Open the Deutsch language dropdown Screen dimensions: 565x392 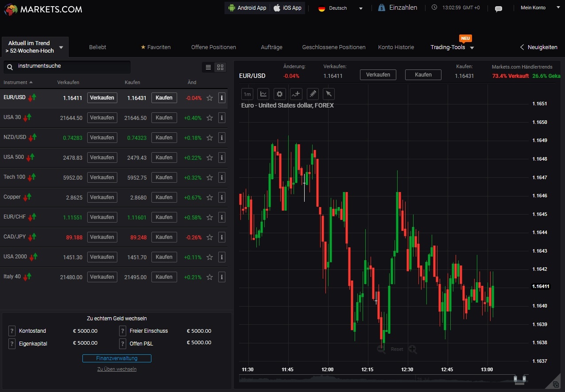[x=340, y=8]
